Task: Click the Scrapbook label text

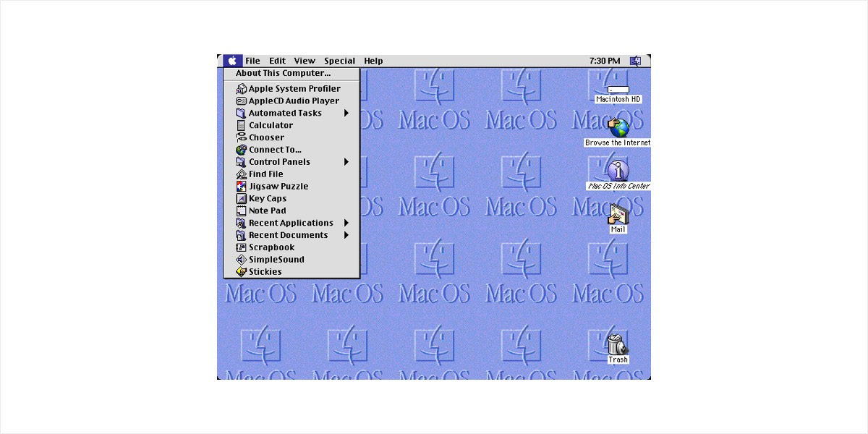Action: coord(271,247)
